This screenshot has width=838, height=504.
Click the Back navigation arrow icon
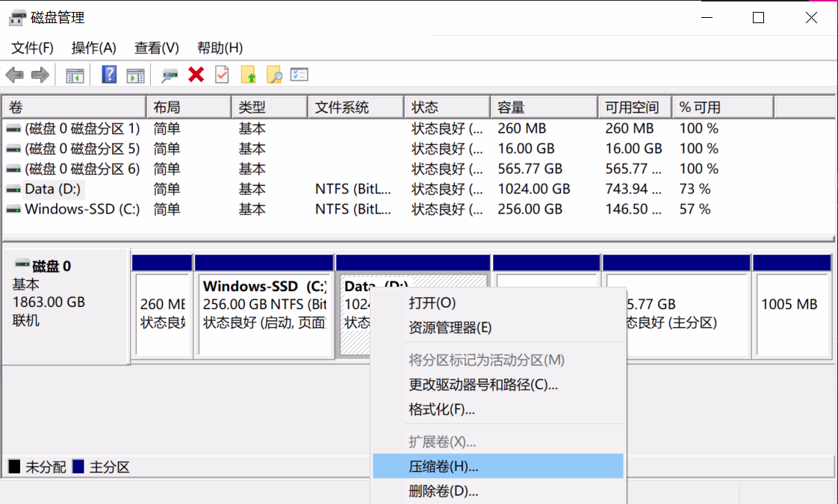(x=15, y=74)
